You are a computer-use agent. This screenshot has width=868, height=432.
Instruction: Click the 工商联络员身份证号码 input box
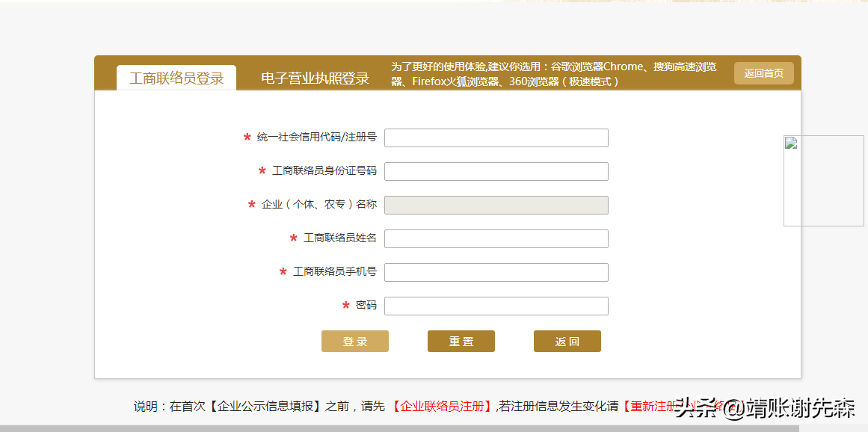[496, 171]
